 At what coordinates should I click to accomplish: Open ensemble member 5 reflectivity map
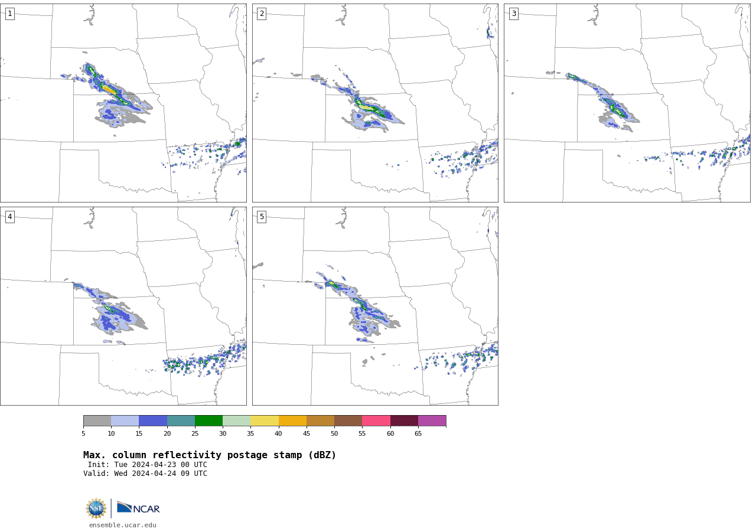click(375, 306)
